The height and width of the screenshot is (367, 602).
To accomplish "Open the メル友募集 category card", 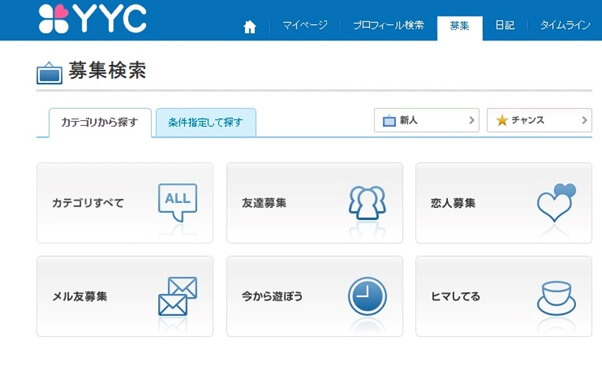I will pos(125,296).
